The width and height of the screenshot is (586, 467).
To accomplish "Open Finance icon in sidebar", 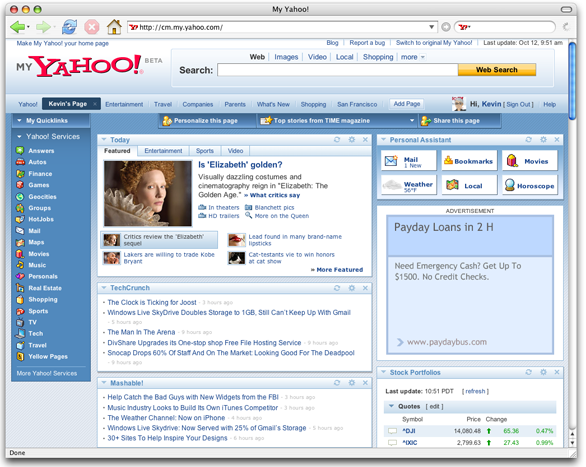I will (x=20, y=174).
